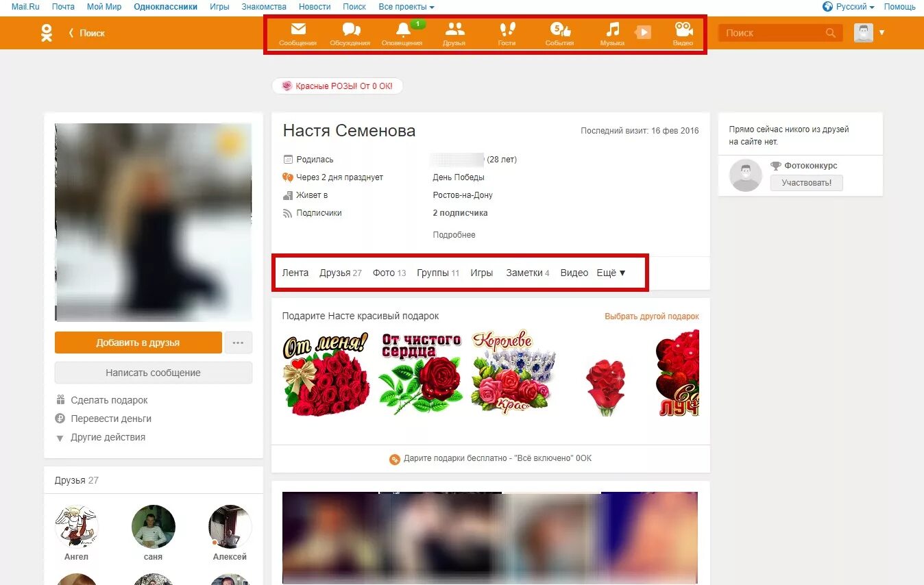Screen dimensions: 924x585
Task: View Гости (Guests) via its icon
Action: click(x=507, y=32)
